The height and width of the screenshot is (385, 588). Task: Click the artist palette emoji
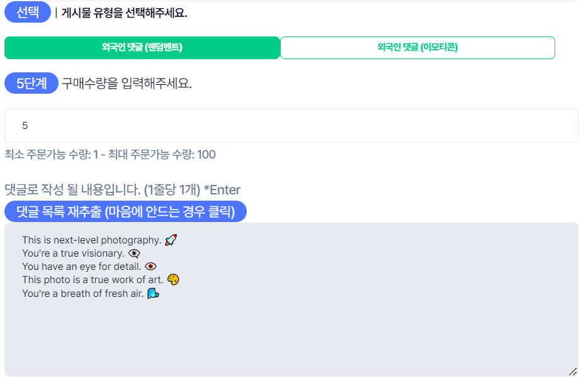pyautogui.click(x=173, y=280)
